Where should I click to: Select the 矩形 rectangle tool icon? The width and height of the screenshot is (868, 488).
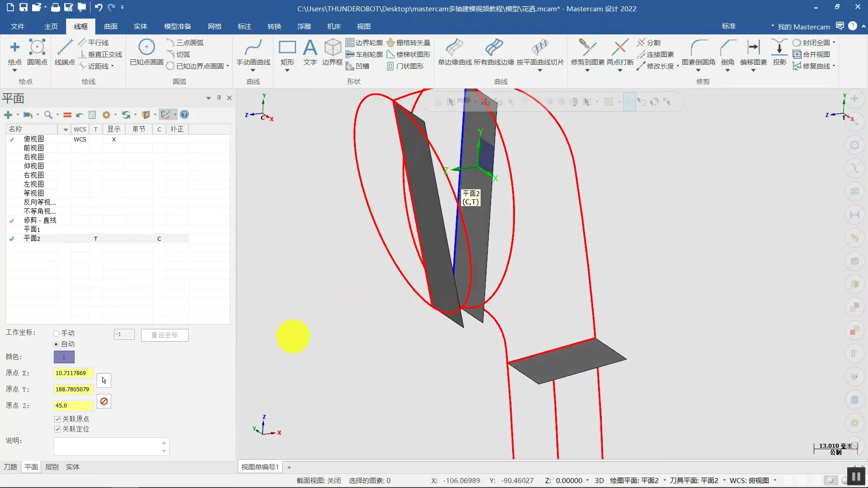point(287,48)
